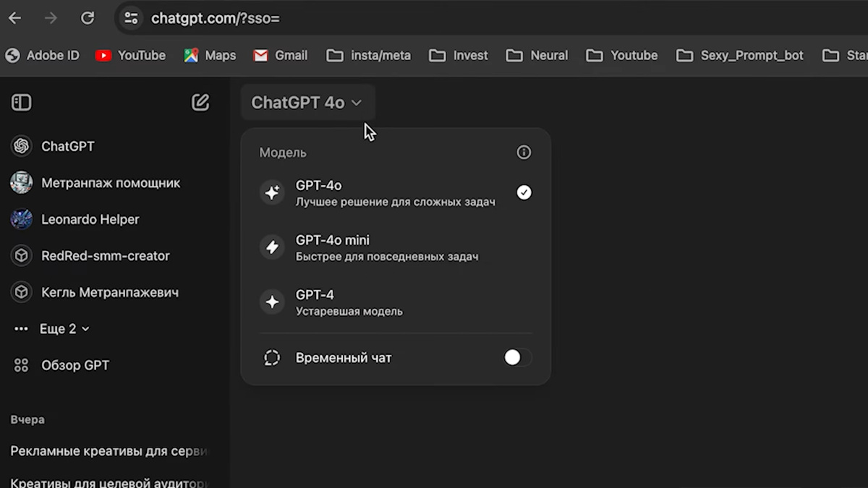Open the YouTube bookmark
Image resolution: width=868 pixels, height=488 pixels.
click(131, 55)
